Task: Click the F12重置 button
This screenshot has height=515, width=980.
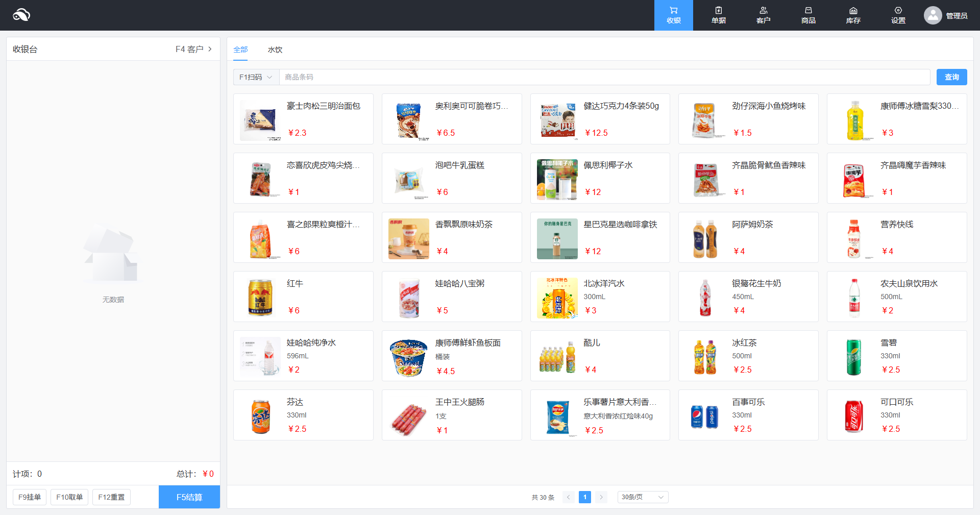Action: pyautogui.click(x=111, y=497)
